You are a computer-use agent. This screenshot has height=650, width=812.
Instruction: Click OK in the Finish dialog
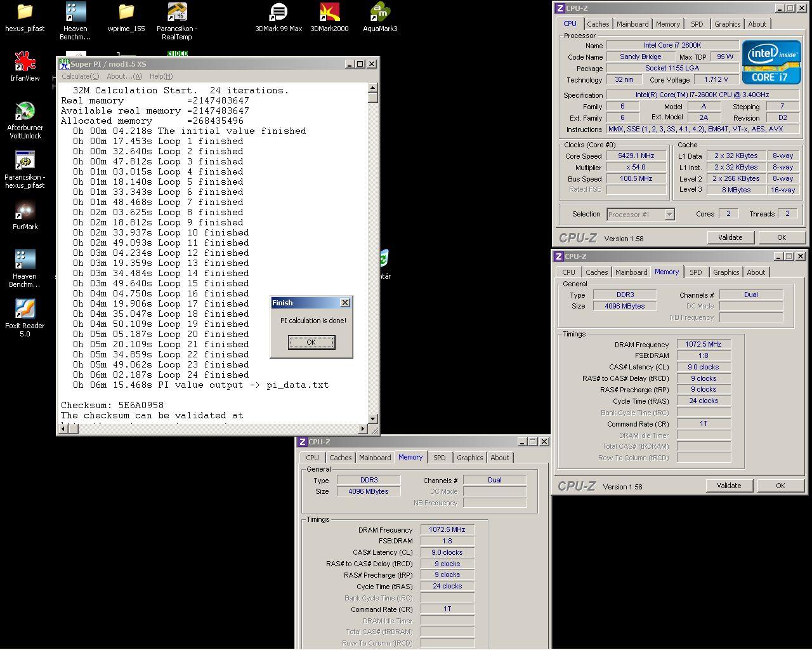pyautogui.click(x=311, y=342)
